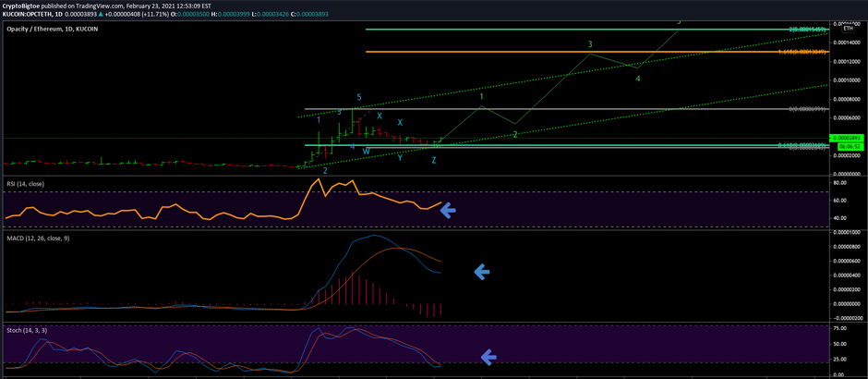
Task: Click the cyan Z wave label
Action: 434,160
